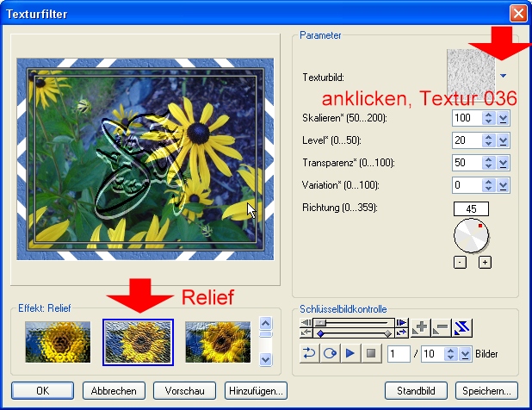The image size is (532, 410).
Task: Click the reverse keyframes icon
Action: [461, 327]
